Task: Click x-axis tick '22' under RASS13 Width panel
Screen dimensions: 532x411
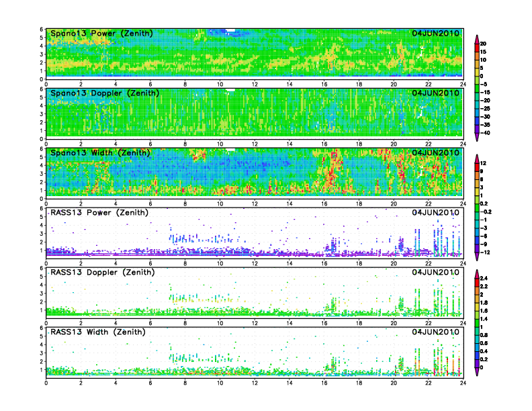Action: (x=429, y=383)
